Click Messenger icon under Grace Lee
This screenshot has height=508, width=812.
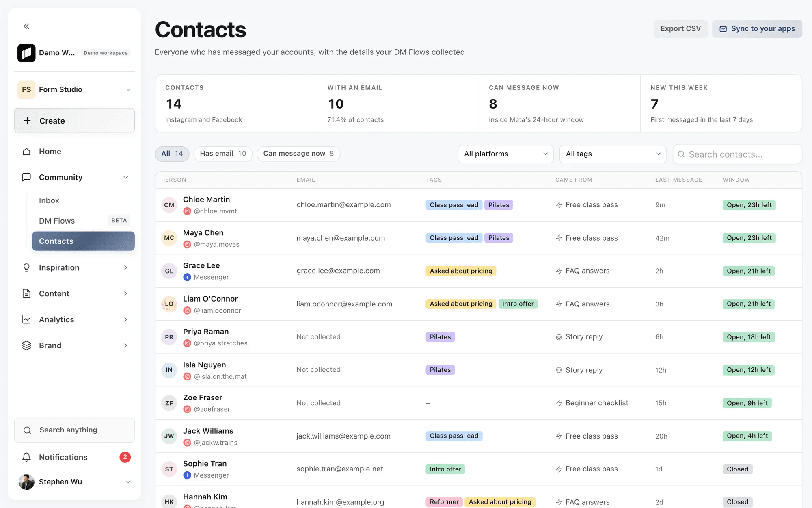187,277
